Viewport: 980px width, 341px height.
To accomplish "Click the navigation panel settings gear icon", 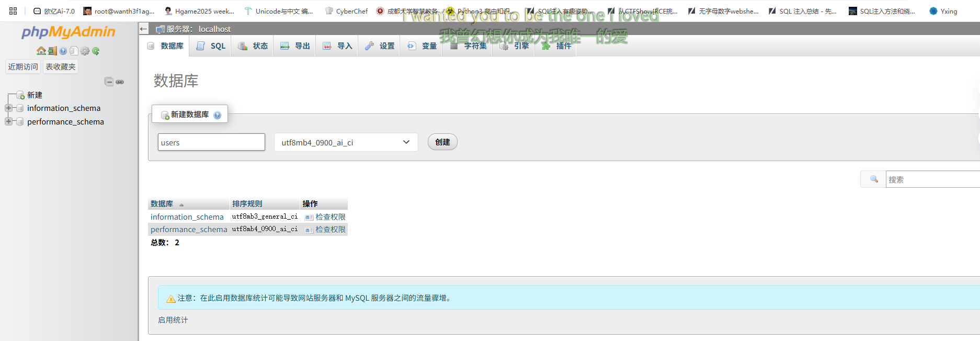I will 85,51.
